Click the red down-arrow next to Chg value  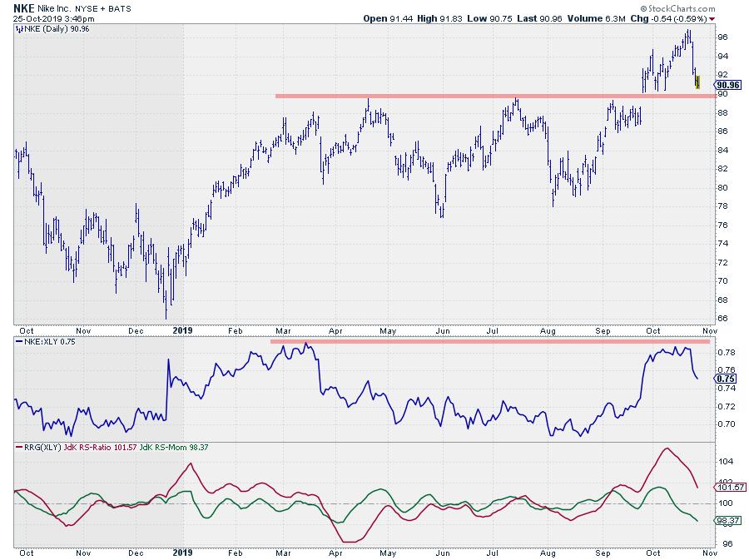click(x=712, y=19)
